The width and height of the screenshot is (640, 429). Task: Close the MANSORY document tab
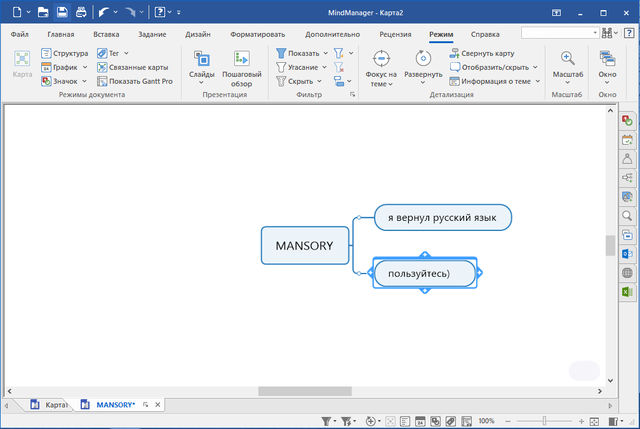[158, 405]
